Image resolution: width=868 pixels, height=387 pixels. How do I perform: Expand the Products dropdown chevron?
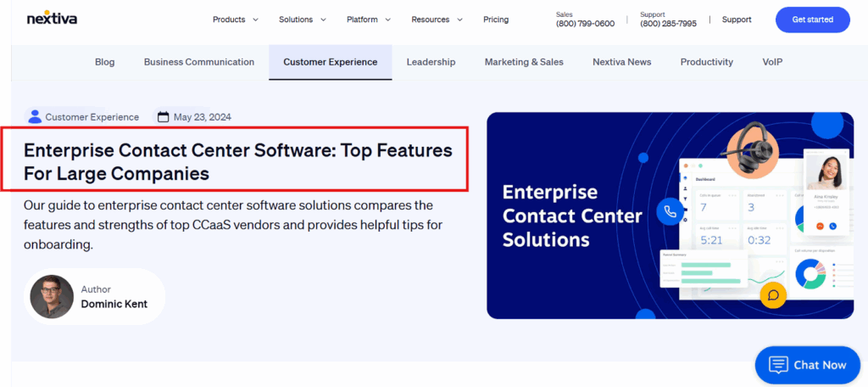click(x=255, y=20)
